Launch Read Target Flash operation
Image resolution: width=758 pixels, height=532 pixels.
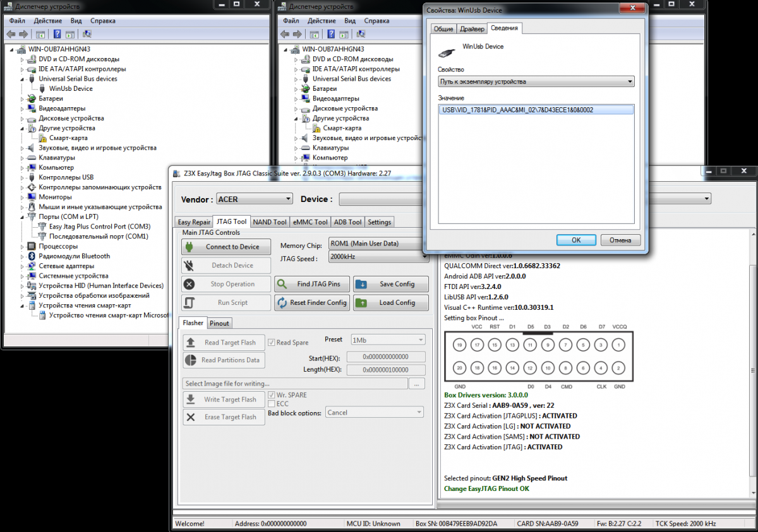224,342
